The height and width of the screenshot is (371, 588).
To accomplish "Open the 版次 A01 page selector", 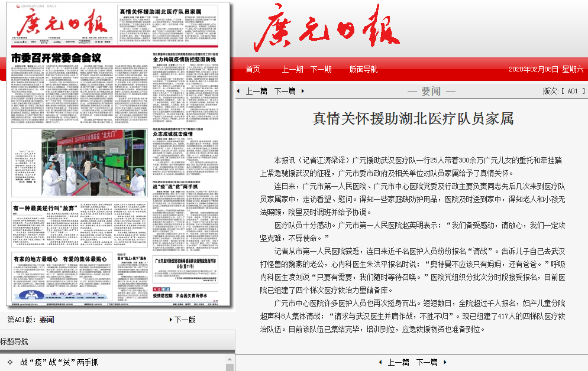I will coord(564,92).
